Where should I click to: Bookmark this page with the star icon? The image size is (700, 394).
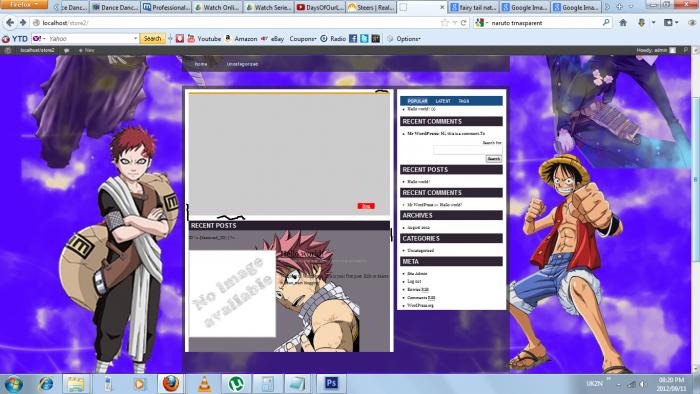point(444,23)
